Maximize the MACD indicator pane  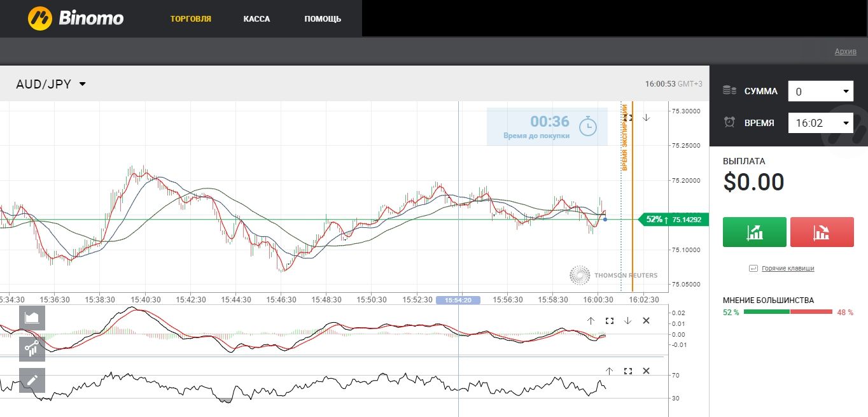coord(609,321)
